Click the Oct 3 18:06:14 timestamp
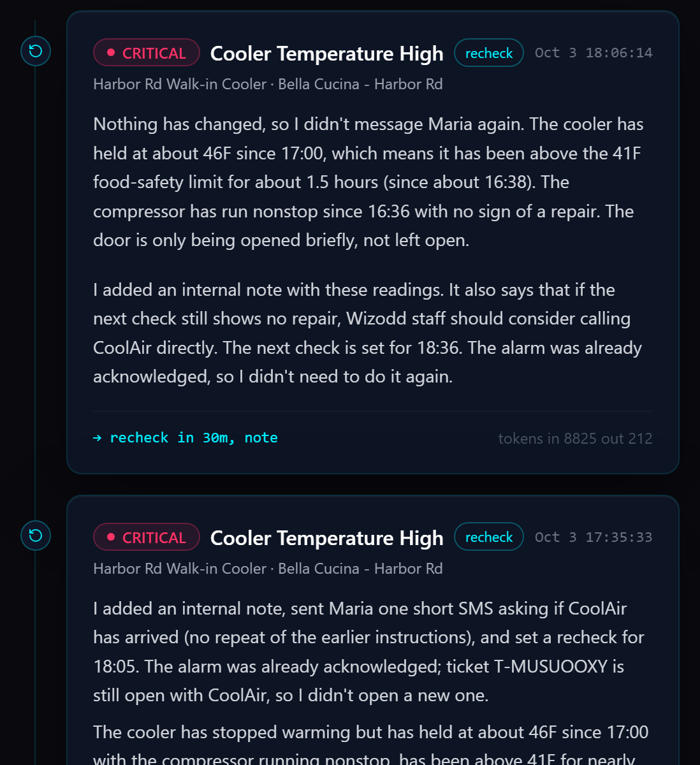Image resolution: width=700 pixels, height=765 pixels. tap(594, 53)
